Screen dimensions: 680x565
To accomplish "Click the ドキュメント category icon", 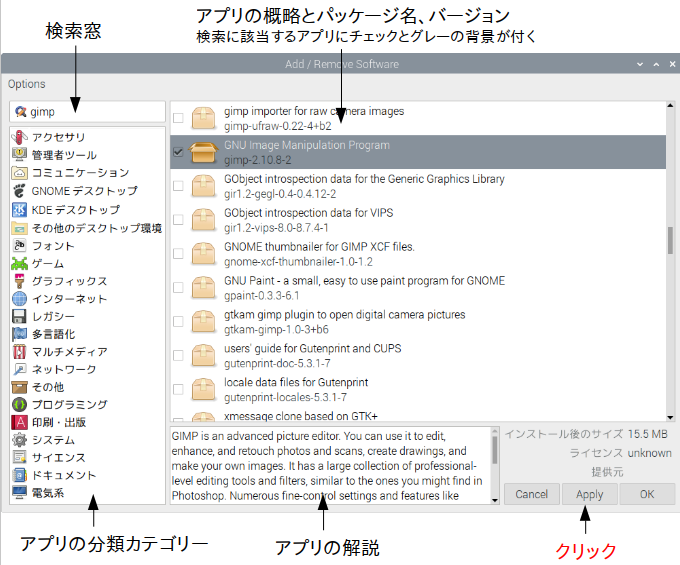I will (x=20, y=475).
